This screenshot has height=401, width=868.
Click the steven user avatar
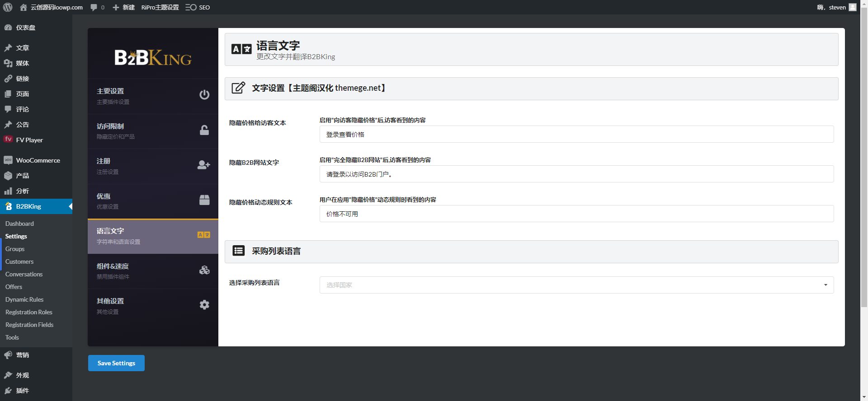(853, 7)
